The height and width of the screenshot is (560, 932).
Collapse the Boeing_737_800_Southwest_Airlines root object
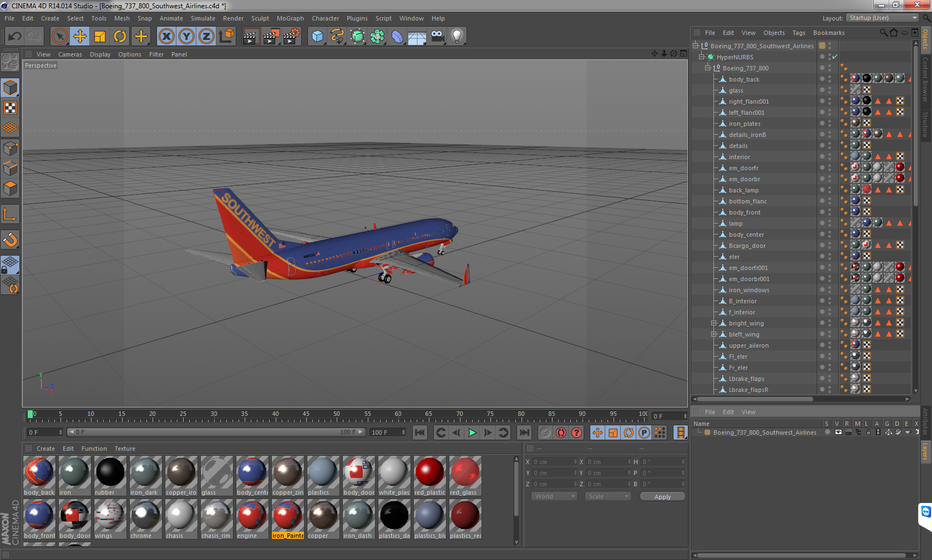pyautogui.click(x=696, y=45)
